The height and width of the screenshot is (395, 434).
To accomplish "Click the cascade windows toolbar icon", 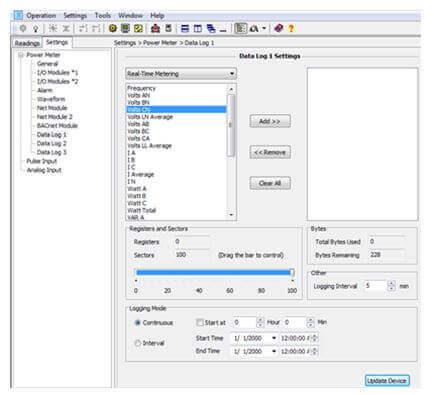I will point(211,29).
